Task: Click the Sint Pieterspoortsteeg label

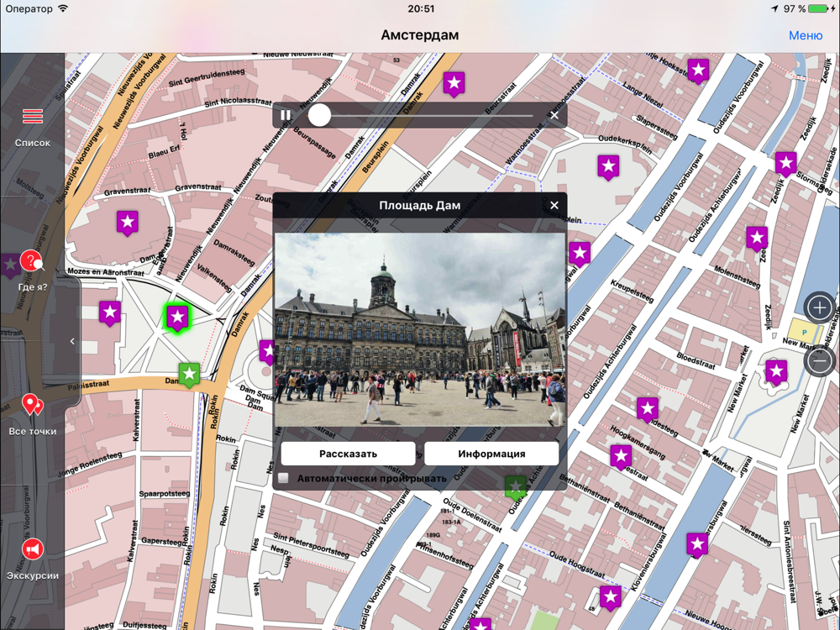Action: click(311, 545)
